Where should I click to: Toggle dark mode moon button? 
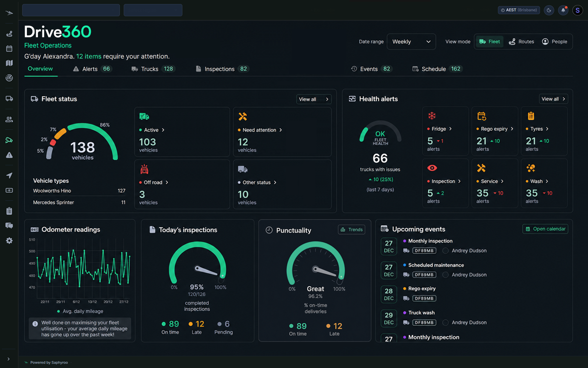tap(549, 10)
